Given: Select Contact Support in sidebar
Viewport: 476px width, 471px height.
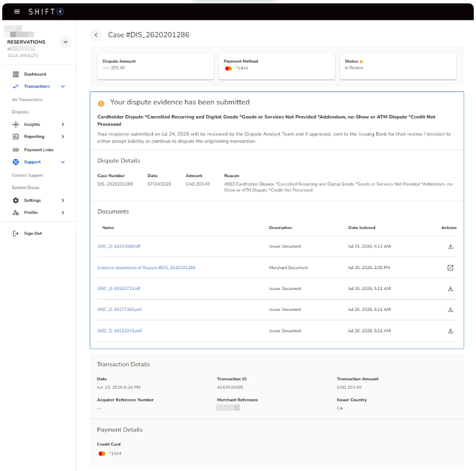Looking at the screenshot, I should (x=28, y=175).
